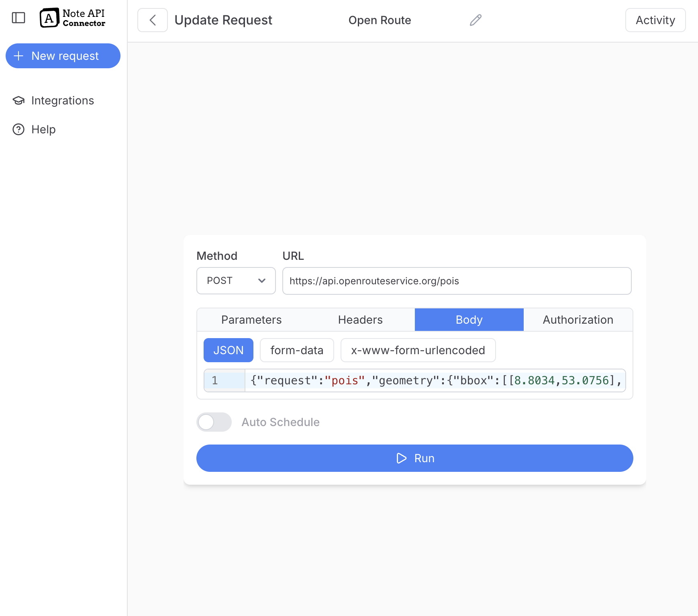
Task: Collapse the sidebar panel icon
Action: 18,18
